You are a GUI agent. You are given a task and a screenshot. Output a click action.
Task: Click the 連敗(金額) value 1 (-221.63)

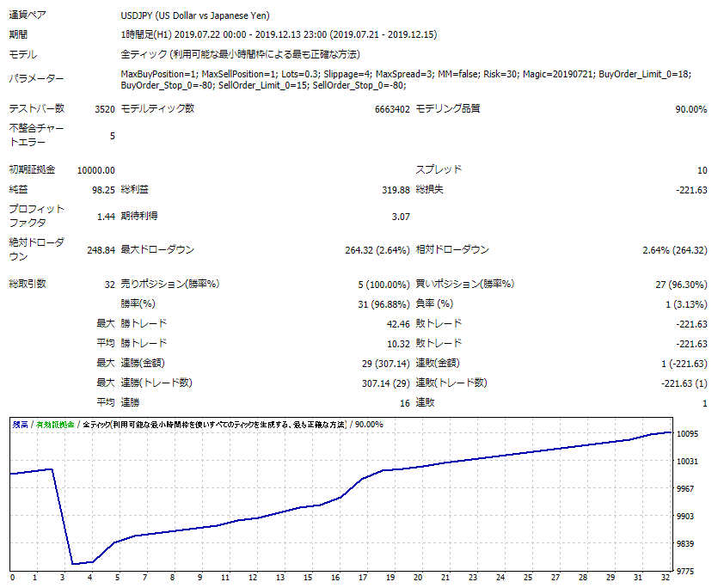pos(684,364)
